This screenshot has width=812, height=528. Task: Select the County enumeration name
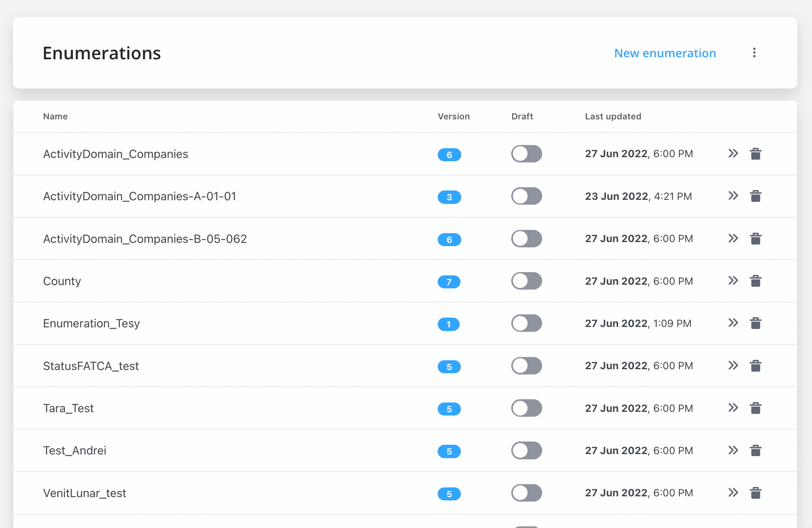62,281
